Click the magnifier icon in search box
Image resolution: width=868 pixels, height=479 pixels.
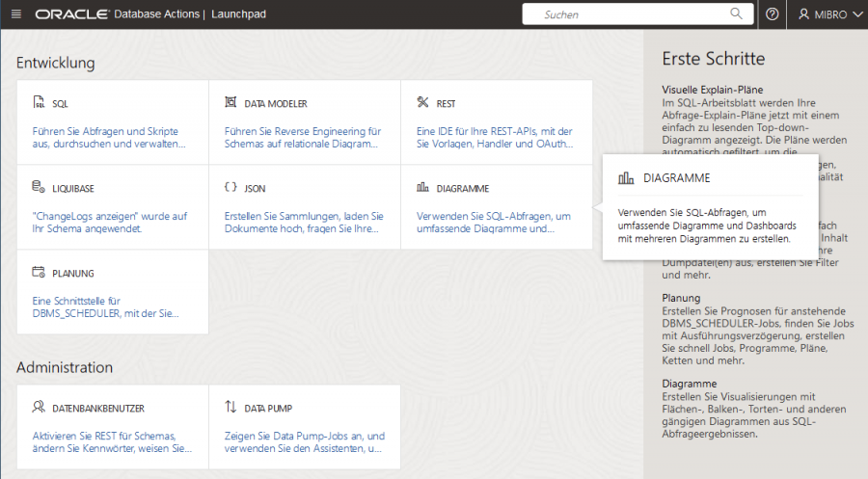pyautogui.click(x=737, y=14)
